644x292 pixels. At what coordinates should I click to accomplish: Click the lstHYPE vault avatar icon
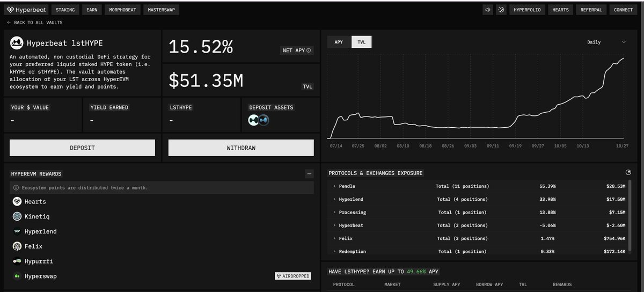point(17,43)
